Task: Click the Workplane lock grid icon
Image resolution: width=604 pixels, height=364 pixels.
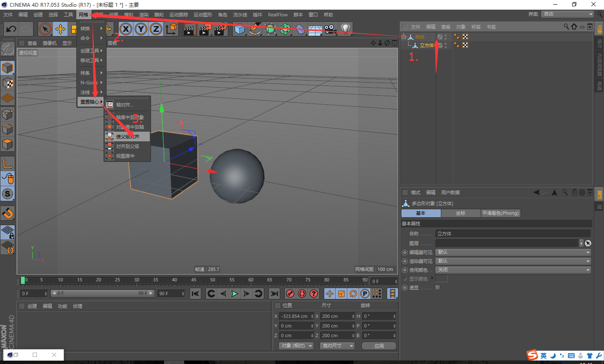Action: (x=8, y=232)
